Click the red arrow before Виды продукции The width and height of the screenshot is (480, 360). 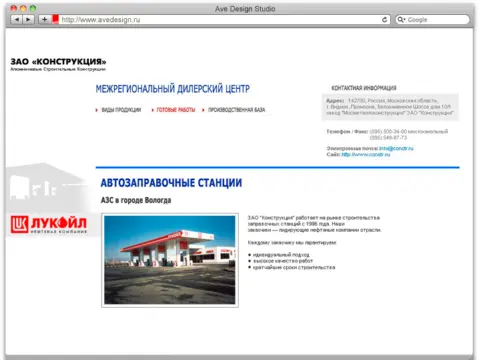pyautogui.click(x=97, y=110)
